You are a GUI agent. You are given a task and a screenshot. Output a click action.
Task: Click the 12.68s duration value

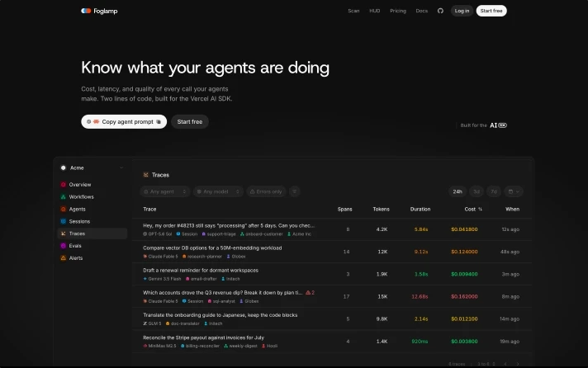coord(420,296)
